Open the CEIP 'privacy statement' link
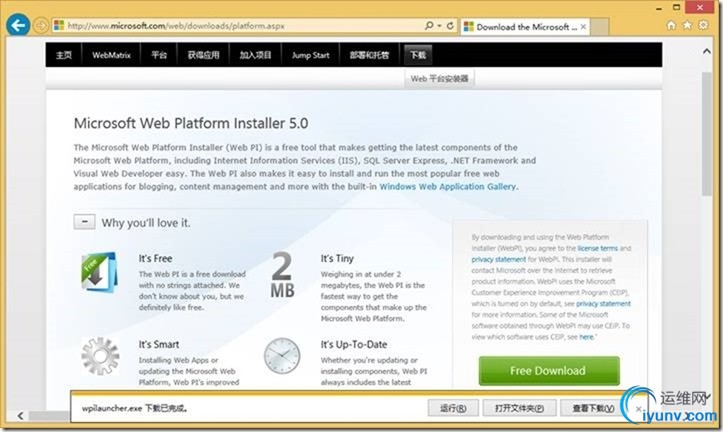Viewport: 723px width, 432px height. [x=603, y=303]
